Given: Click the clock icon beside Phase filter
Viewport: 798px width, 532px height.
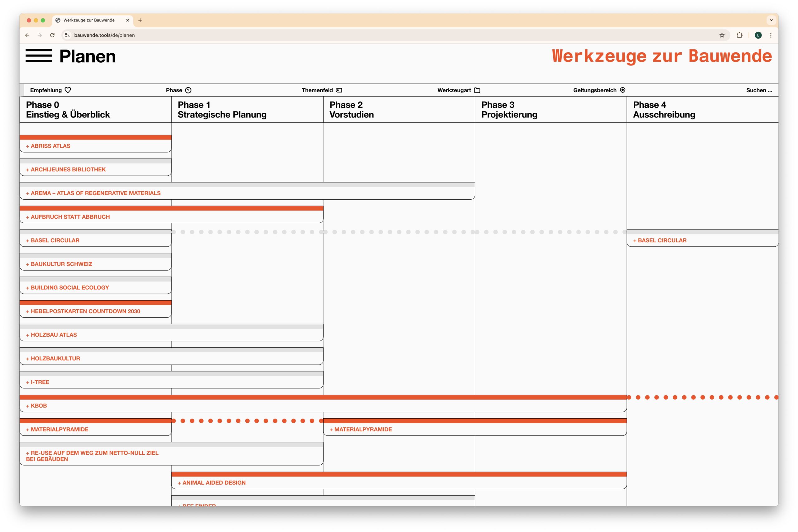Looking at the screenshot, I should click(x=188, y=90).
